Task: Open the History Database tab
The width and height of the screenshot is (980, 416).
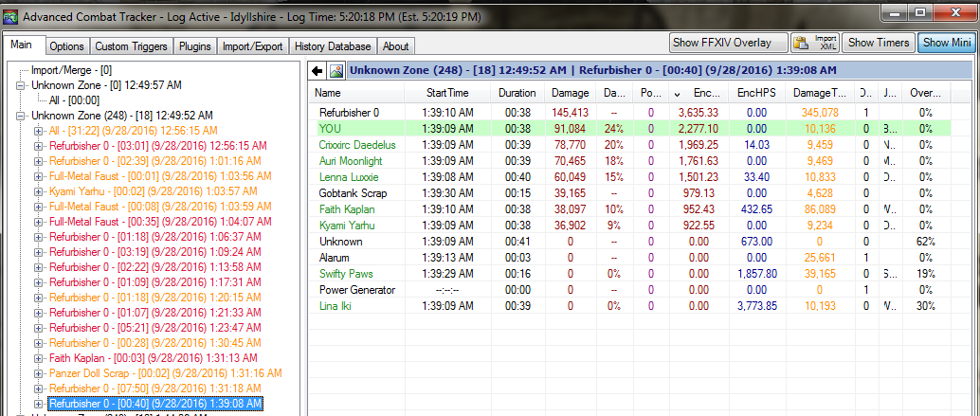Action: [x=333, y=46]
